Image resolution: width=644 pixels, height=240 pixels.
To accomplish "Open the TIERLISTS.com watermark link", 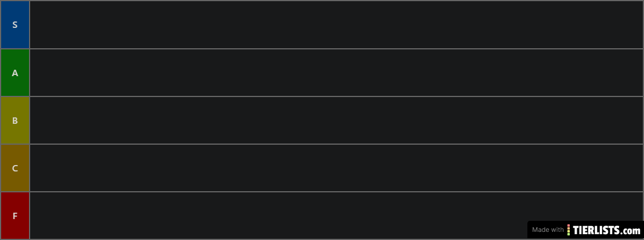I will coord(606,230).
